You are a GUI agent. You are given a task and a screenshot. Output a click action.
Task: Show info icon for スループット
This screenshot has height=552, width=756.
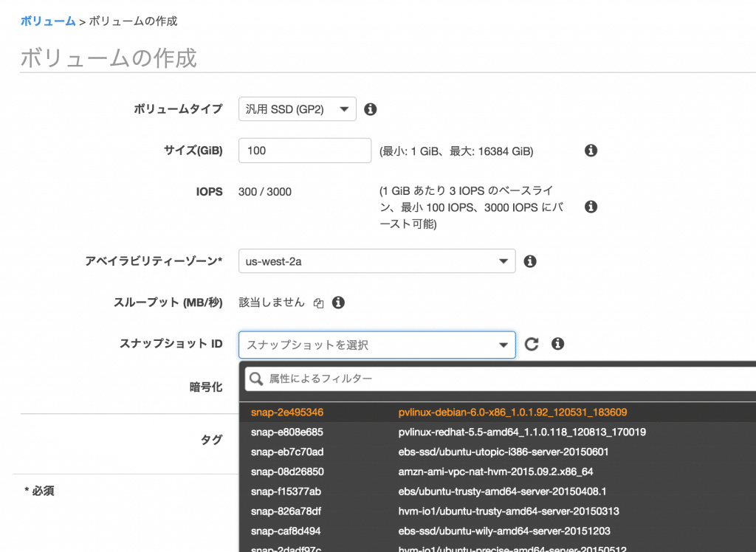(338, 303)
